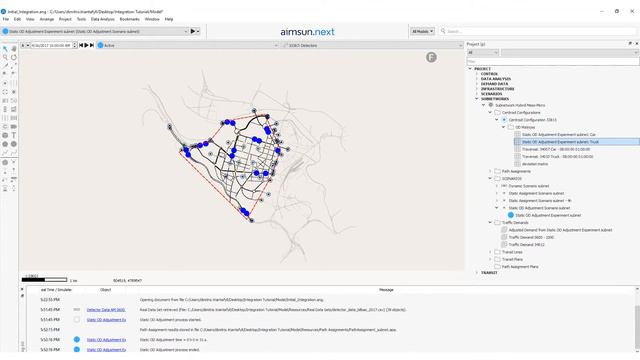Viewport: 640px width, 360px height.
Task: Close the Project panel
Action: click(636, 44)
